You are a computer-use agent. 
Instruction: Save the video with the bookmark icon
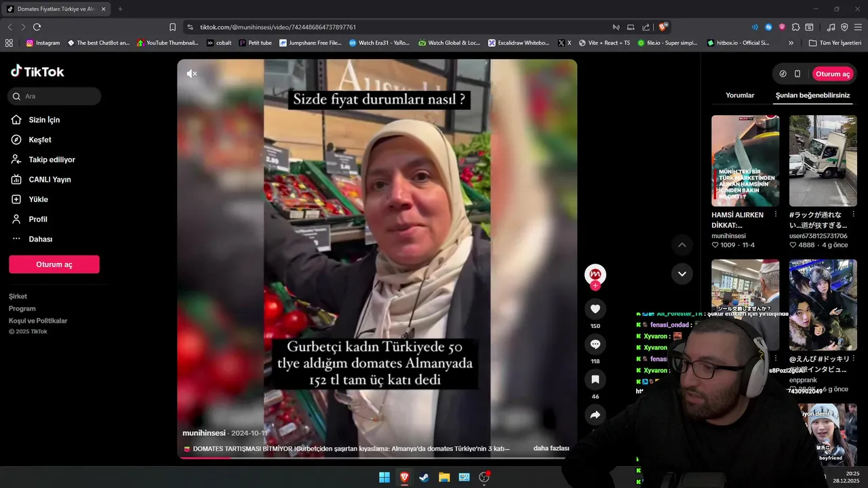595,380
